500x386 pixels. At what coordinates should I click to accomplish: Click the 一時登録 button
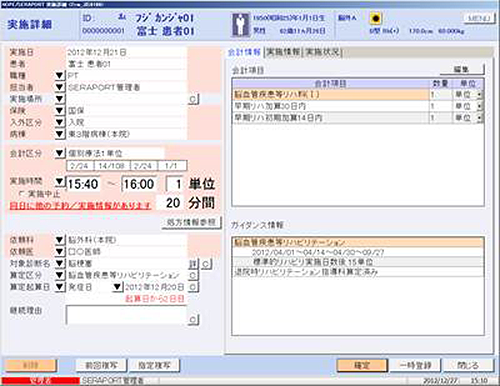pos(415,365)
